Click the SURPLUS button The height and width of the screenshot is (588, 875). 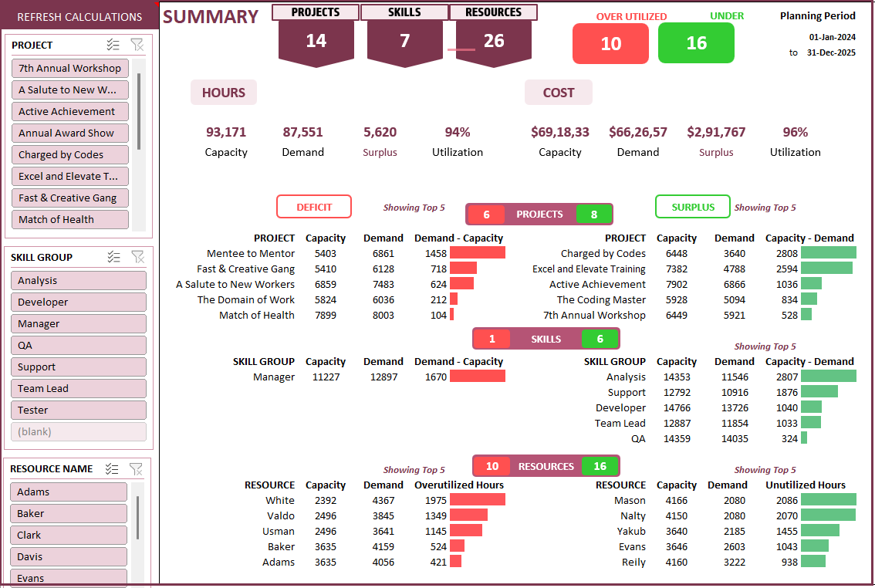(x=692, y=206)
